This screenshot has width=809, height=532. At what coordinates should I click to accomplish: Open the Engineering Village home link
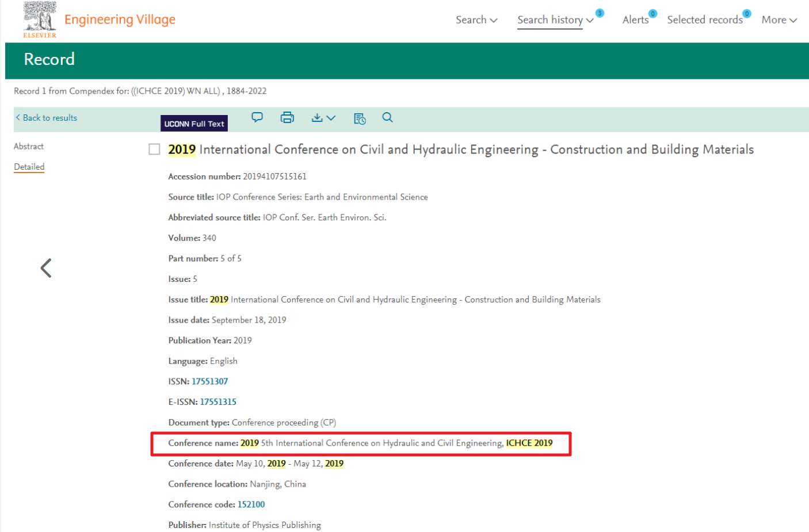pos(120,20)
